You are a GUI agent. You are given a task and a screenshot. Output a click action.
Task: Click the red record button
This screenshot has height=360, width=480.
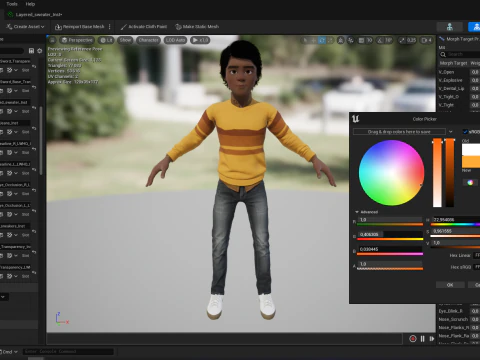pyautogui.click(x=413, y=339)
